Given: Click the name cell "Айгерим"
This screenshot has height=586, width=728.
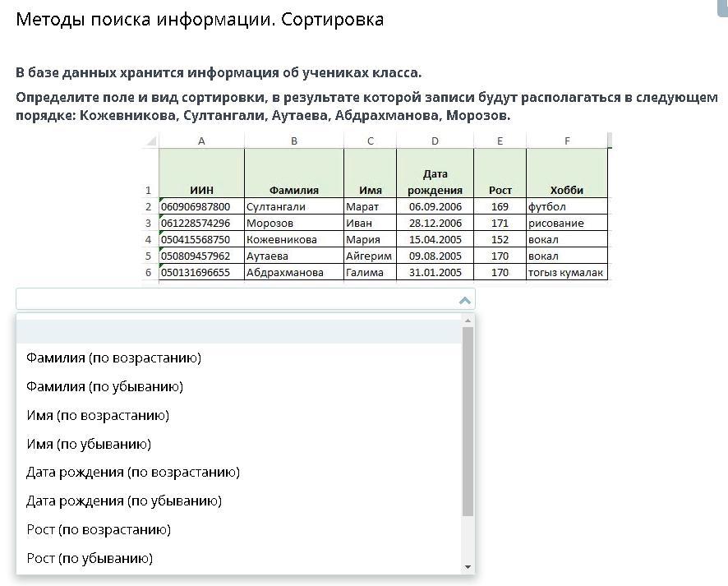Looking at the screenshot, I should coord(370,256).
